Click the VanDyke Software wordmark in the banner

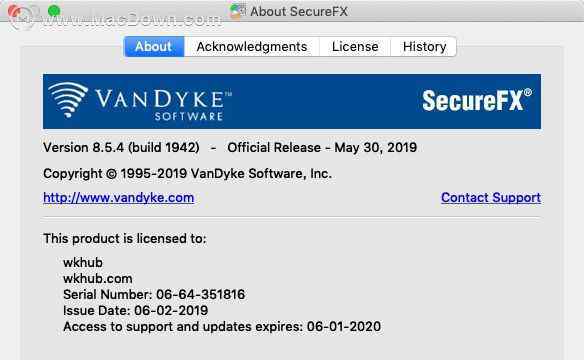click(164, 105)
